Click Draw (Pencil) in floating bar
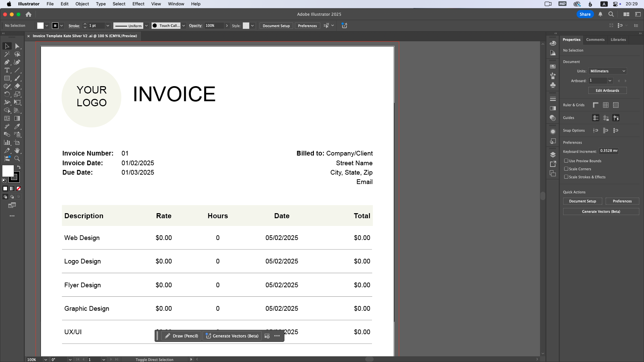Image resolution: width=644 pixels, height=362 pixels. (x=181, y=336)
